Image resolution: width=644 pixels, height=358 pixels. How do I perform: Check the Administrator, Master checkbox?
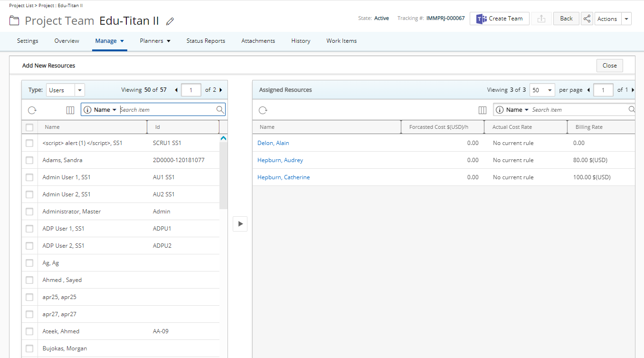point(29,212)
